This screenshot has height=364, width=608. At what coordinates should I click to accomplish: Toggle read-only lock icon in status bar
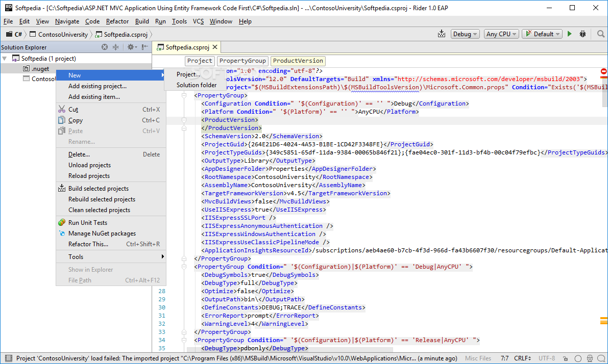[x=565, y=358]
